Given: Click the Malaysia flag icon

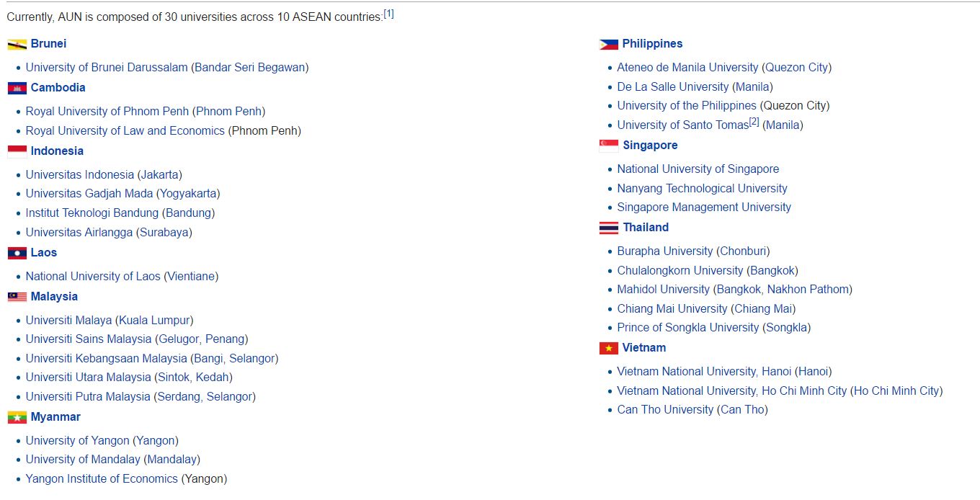Looking at the screenshot, I should click(17, 297).
